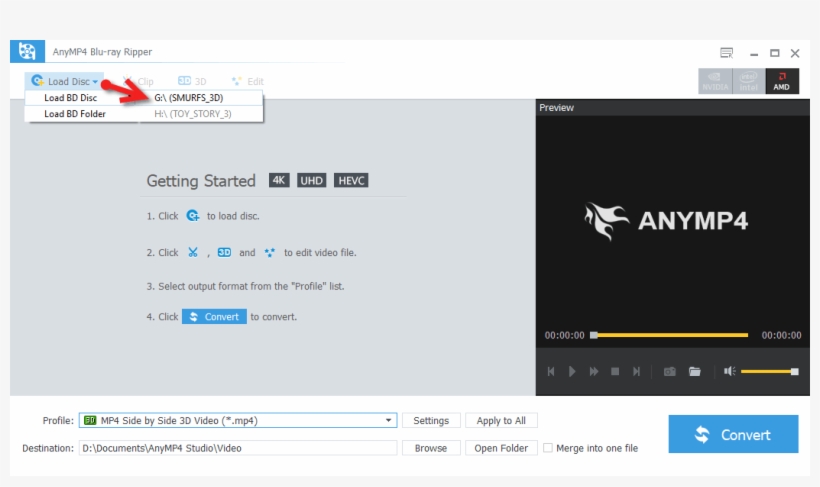Viewport: 820px width, 487px height.
Task: Browse for a destination folder
Action: 431,448
